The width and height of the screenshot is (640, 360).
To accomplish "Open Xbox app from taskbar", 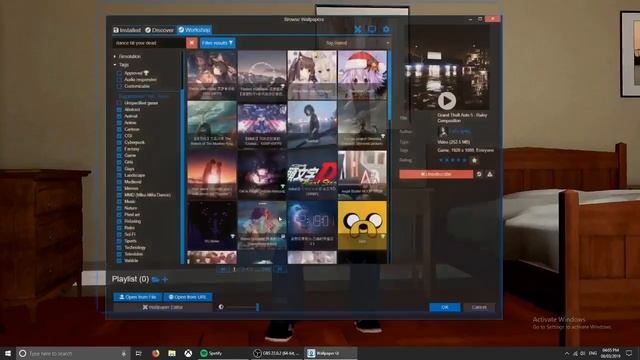I will tap(188, 353).
